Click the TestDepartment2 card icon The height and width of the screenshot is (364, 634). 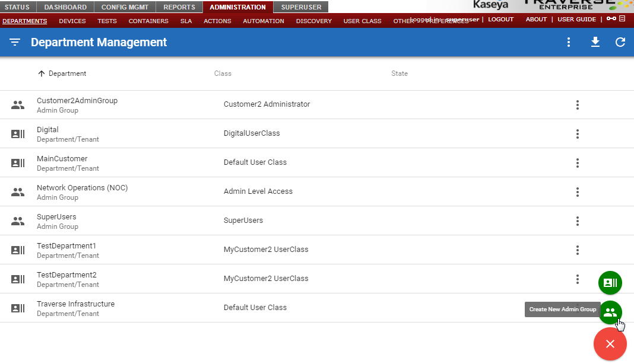(17, 280)
